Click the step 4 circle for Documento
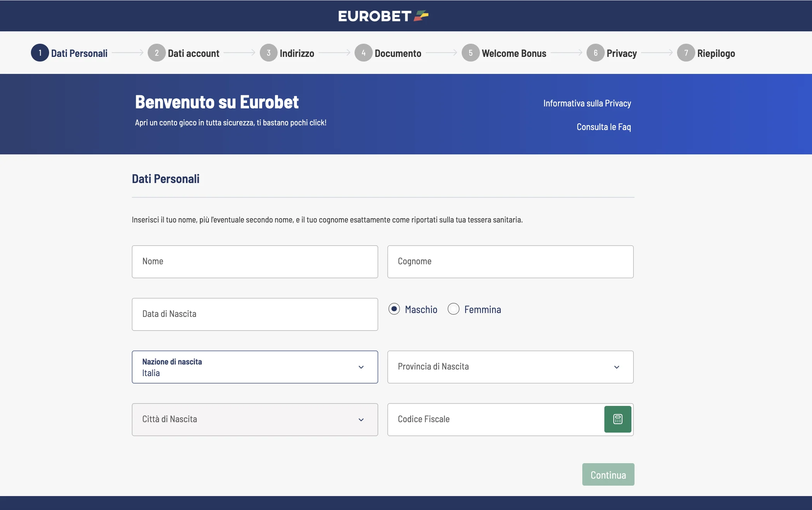Image resolution: width=812 pixels, height=510 pixels. point(363,53)
